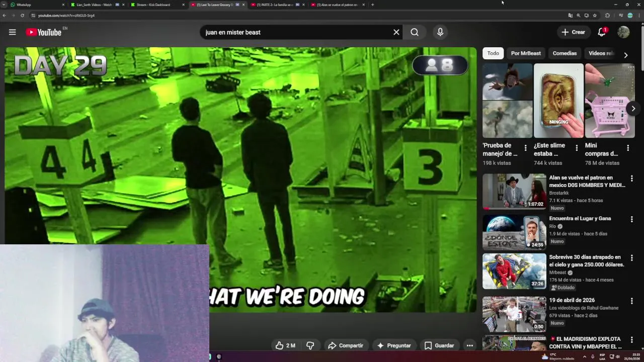The height and width of the screenshot is (362, 644).
Task: Click the address bar URL
Action: point(66,16)
